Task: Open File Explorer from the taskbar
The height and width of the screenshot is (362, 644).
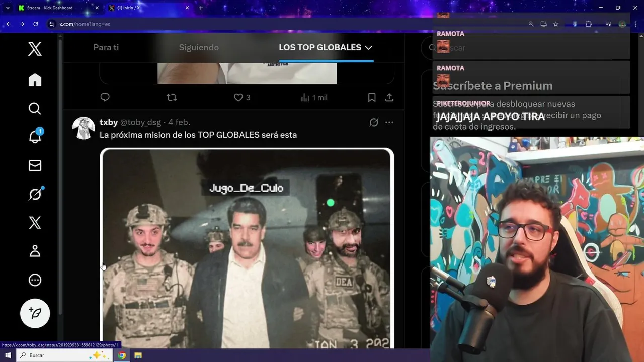Action: click(138, 355)
